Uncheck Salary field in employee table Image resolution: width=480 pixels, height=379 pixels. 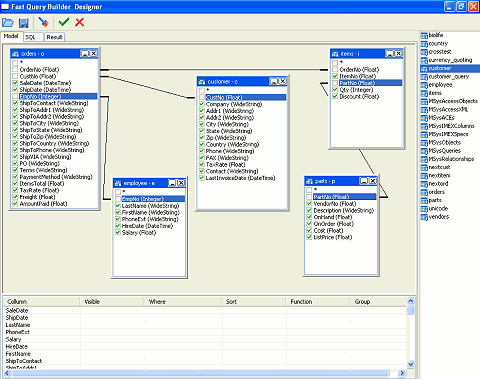pos(118,232)
